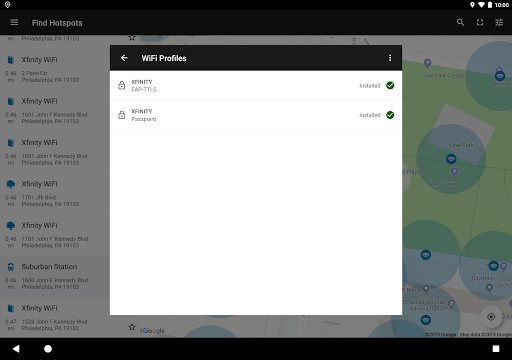Screen dimensions: 512x360
Task: Center map on my location
Action: (491, 317)
